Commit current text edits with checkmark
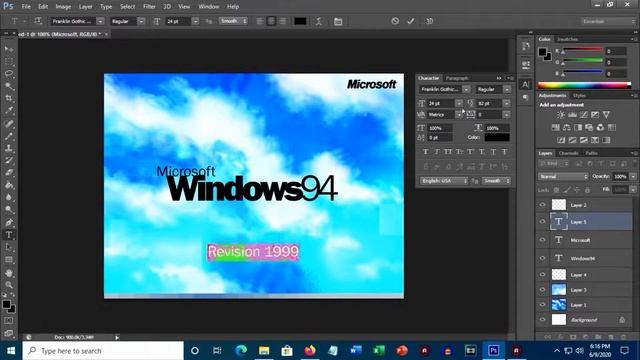The width and height of the screenshot is (640, 360). point(411,21)
